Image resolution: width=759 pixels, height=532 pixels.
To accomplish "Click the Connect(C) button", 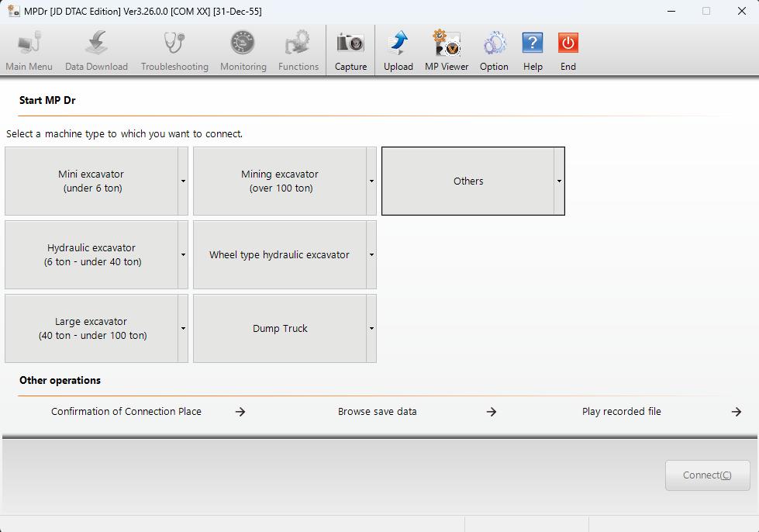I will (707, 475).
